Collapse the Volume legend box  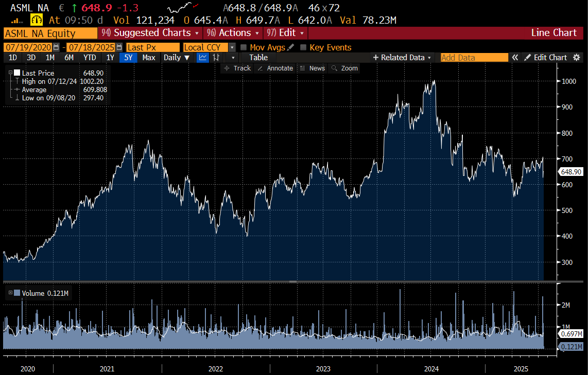tap(10, 293)
